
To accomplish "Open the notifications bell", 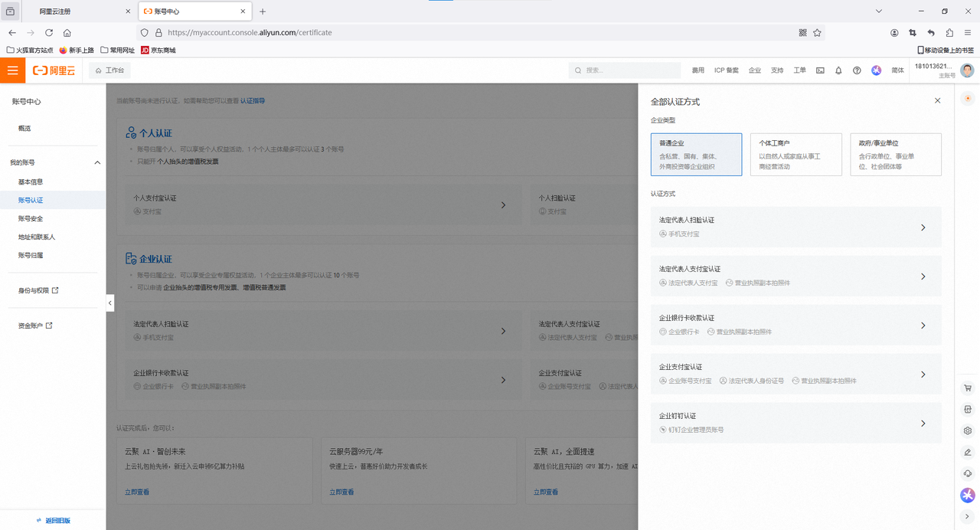I will [x=838, y=70].
